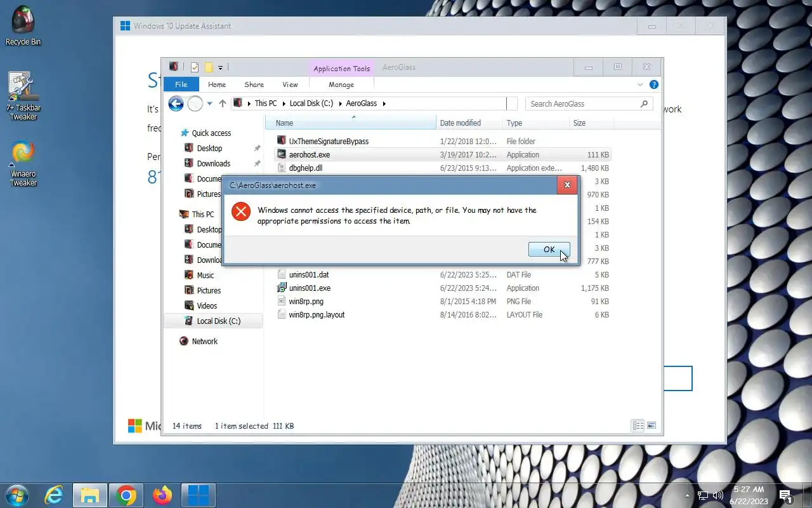
Task: Sort files by the Size column
Action: pyautogui.click(x=591, y=123)
